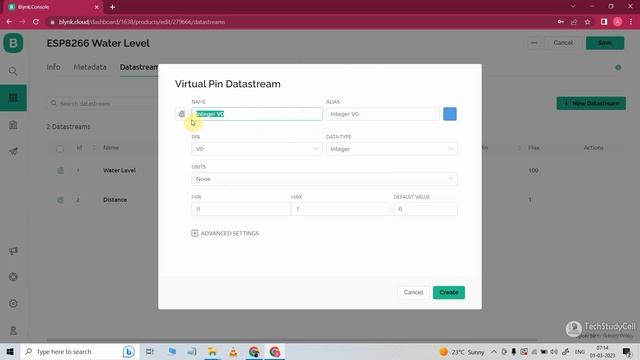640x360 pixels.
Task: Open the Data Type Integer dropdown
Action: point(391,149)
